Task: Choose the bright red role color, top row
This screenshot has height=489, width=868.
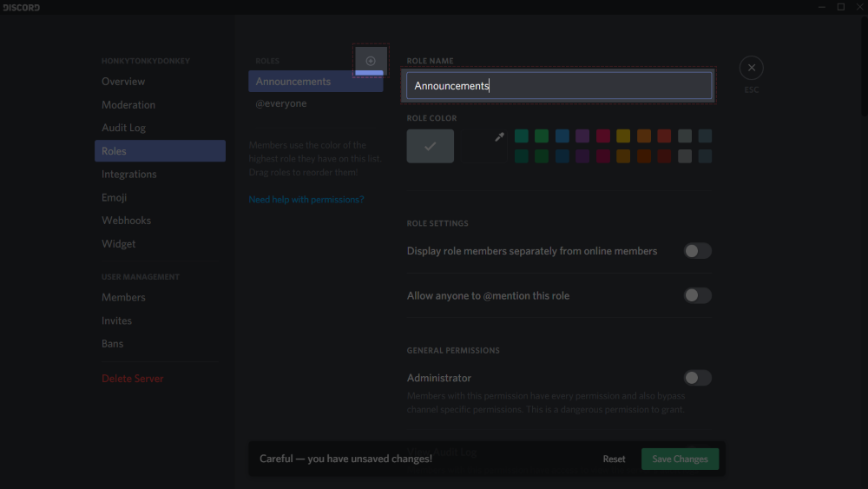Action: click(x=664, y=135)
